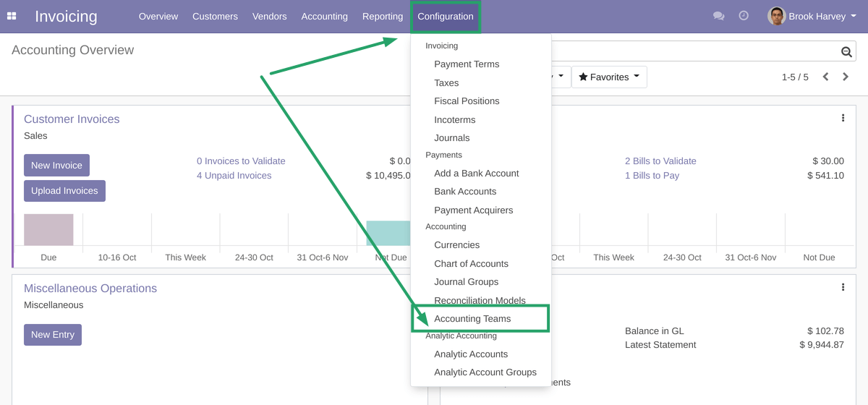This screenshot has width=868, height=405.
Task: Expand the Favorites dropdown
Action: tap(609, 77)
